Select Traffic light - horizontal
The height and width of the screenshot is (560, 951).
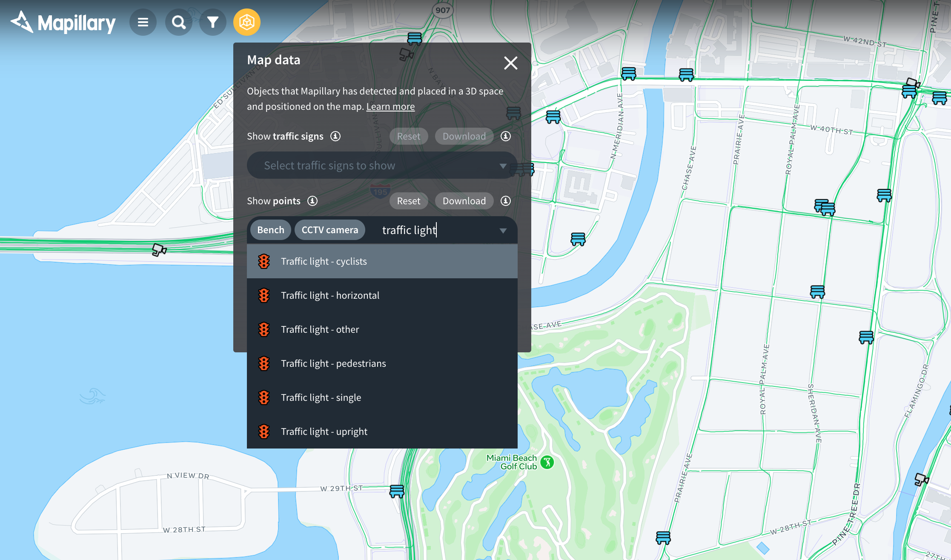[382, 295]
